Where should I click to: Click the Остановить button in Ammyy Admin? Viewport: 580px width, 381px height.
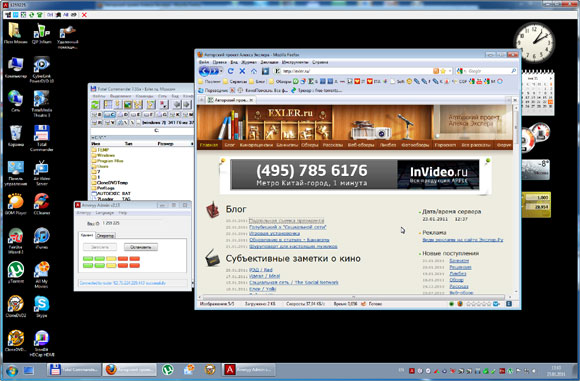(x=141, y=247)
